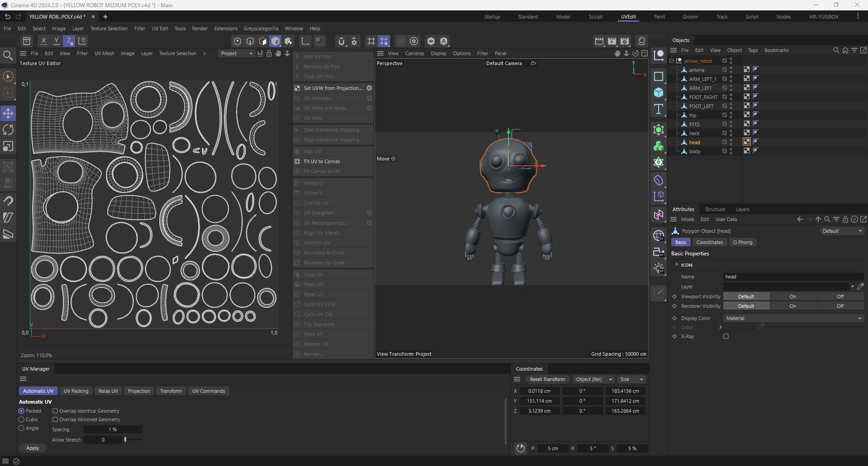Image resolution: width=868 pixels, height=466 pixels.
Task: Select the Rotate tool in left toolbar
Action: 8,130
